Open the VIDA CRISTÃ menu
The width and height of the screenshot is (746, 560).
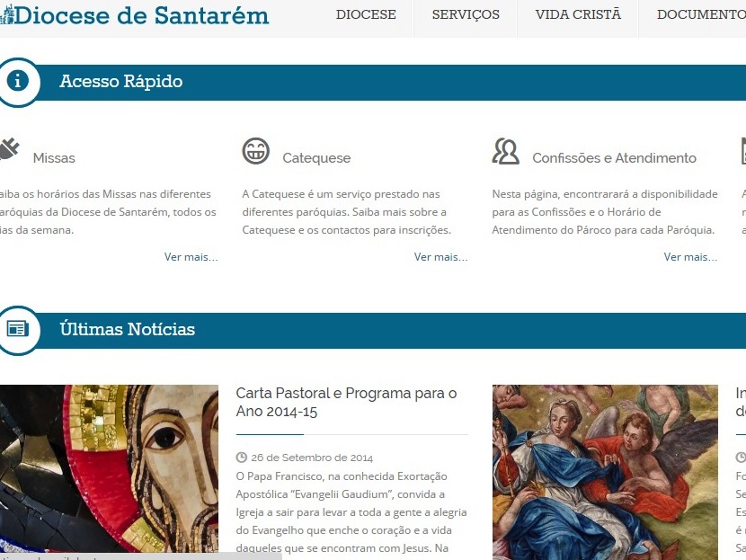(578, 14)
